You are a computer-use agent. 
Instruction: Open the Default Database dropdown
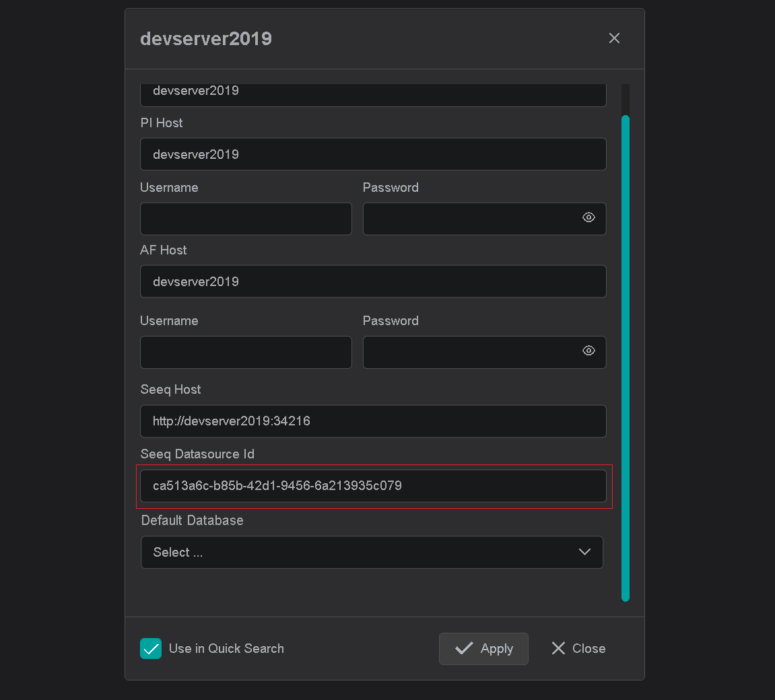tap(372, 553)
